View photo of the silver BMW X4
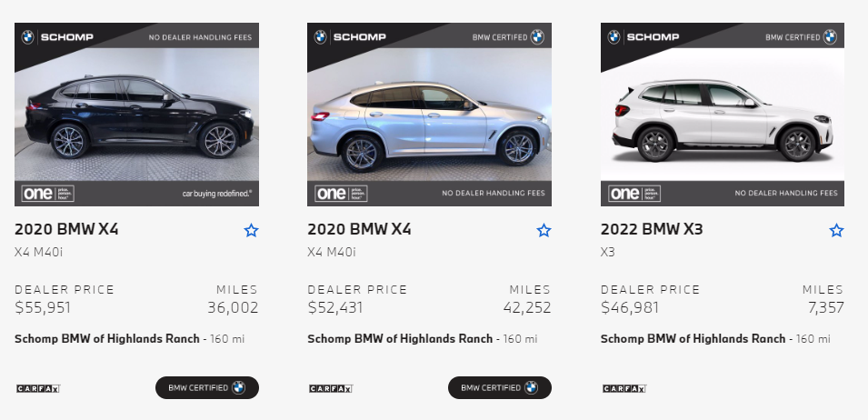 [429, 115]
